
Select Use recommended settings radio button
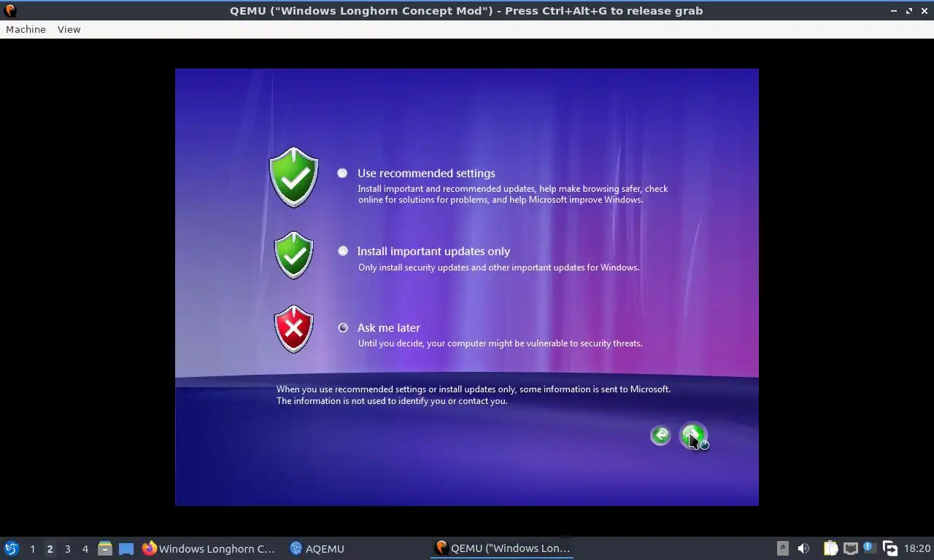click(x=342, y=173)
